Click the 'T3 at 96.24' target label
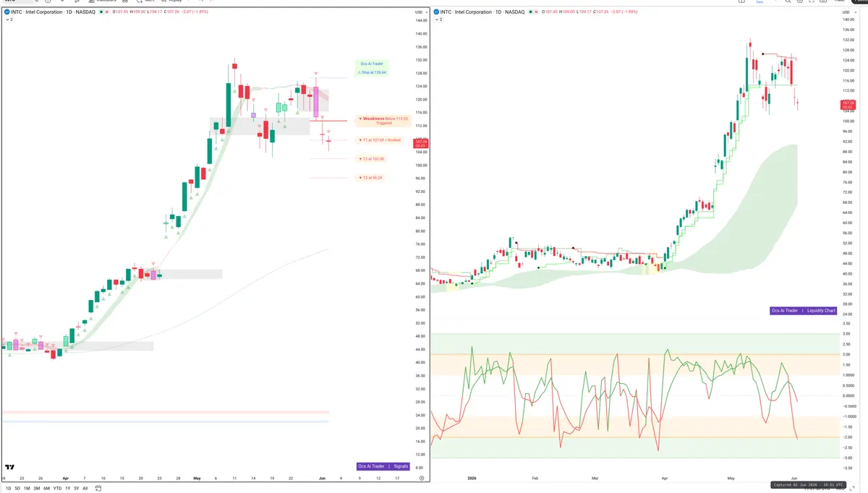This screenshot has height=493, width=868. click(371, 178)
